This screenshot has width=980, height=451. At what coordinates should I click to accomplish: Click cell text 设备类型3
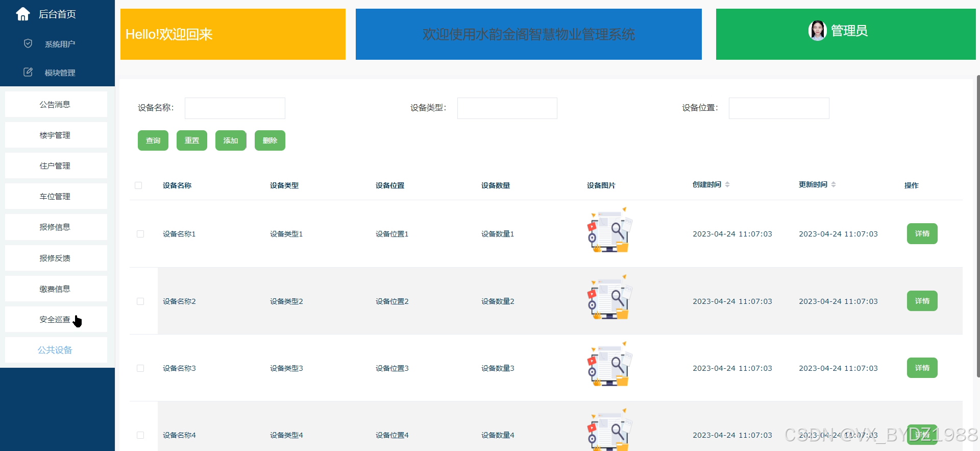[x=286, y=368]
